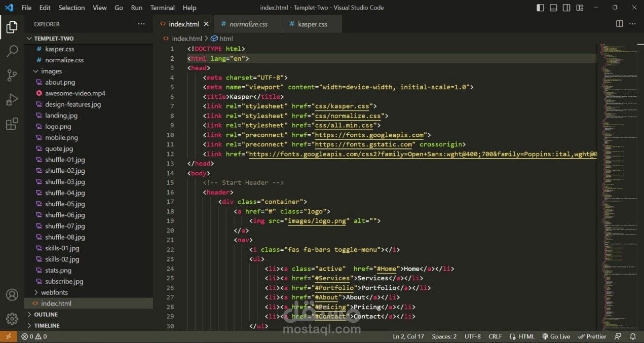Click the notifications bell in status bar

(x=633, y=336)
